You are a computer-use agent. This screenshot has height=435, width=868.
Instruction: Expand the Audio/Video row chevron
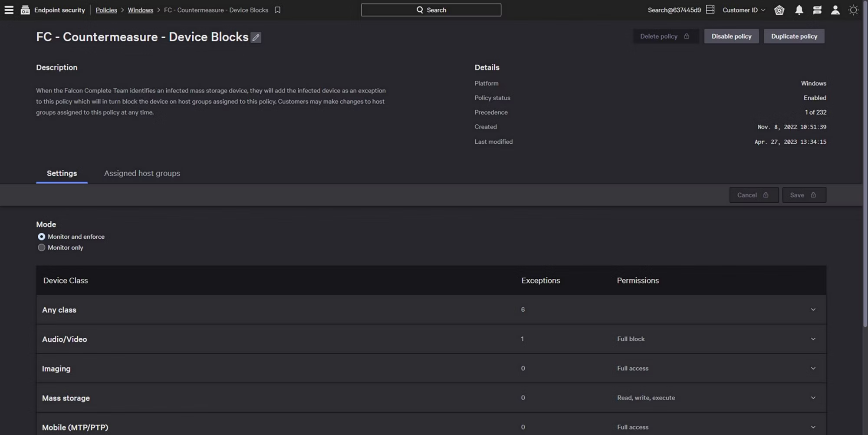coord(813,339)
